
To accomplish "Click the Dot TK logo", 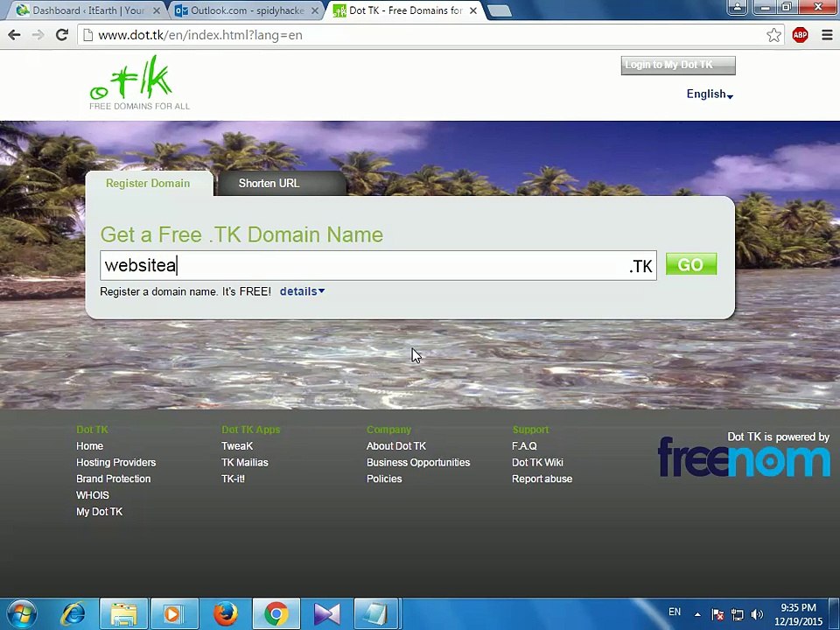I will click(x=139, y=83).
